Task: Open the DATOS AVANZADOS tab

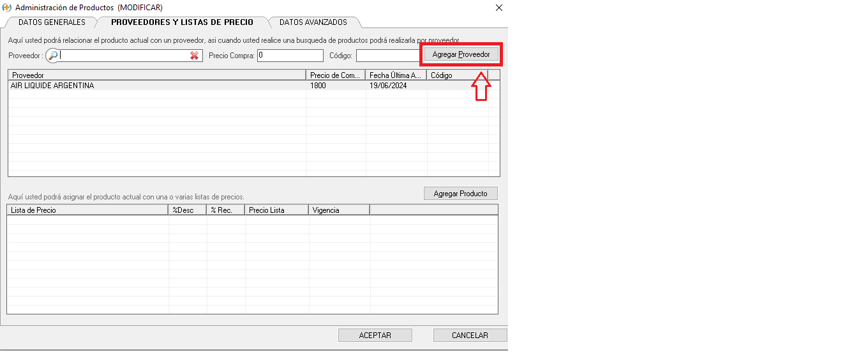Action: 313,22
